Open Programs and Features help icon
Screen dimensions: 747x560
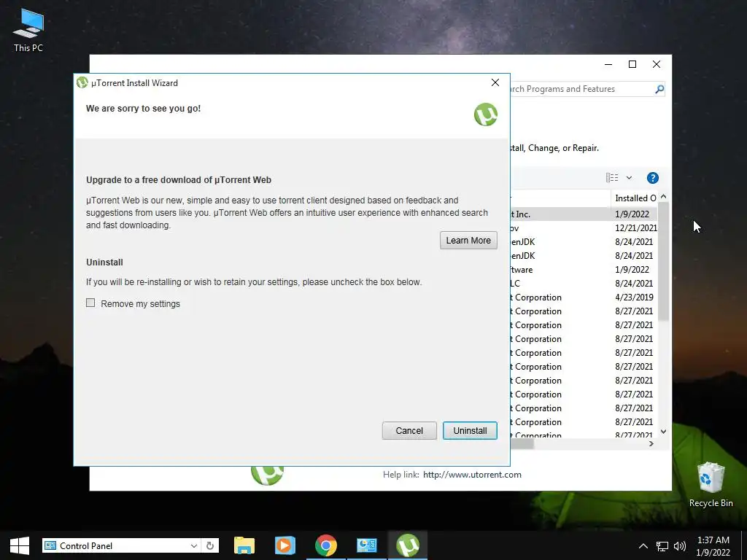click(x=653, y=178)
